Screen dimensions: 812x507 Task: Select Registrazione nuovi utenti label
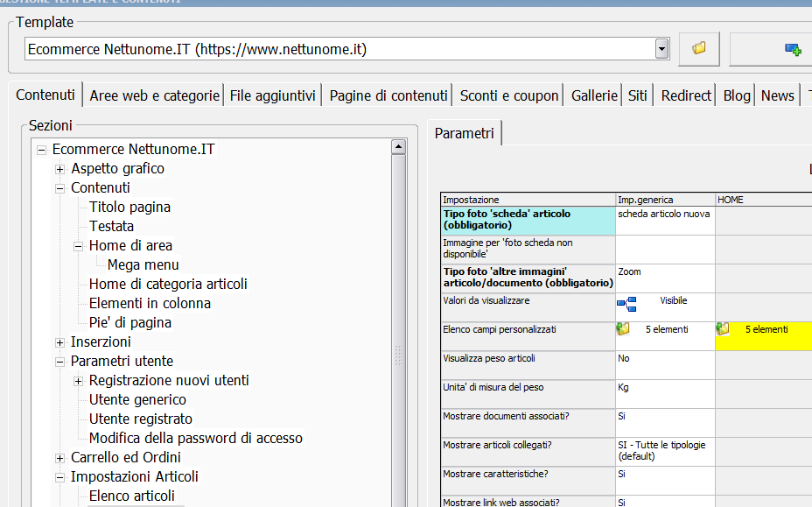coord(169,381)
